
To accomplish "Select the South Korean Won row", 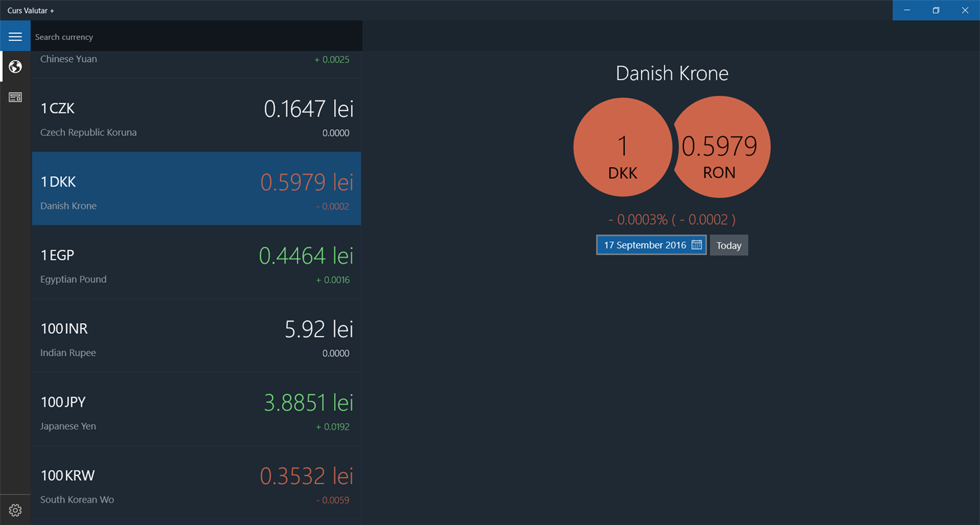I will [197, 482].
